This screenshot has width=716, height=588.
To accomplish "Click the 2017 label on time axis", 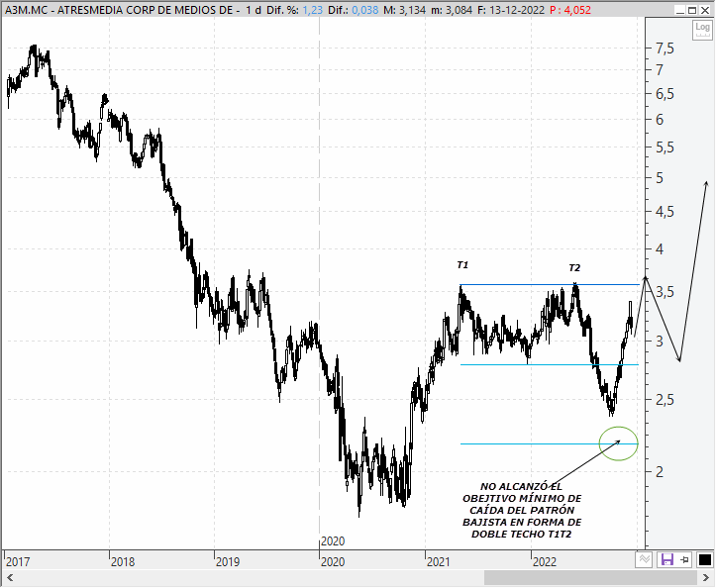I will click(x=18, y=561).
